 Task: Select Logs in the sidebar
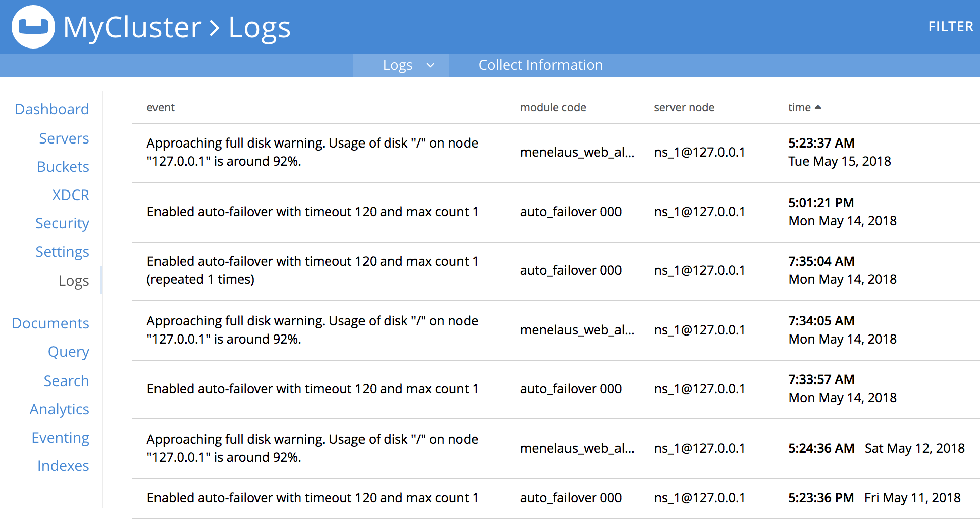pos(73,281)
